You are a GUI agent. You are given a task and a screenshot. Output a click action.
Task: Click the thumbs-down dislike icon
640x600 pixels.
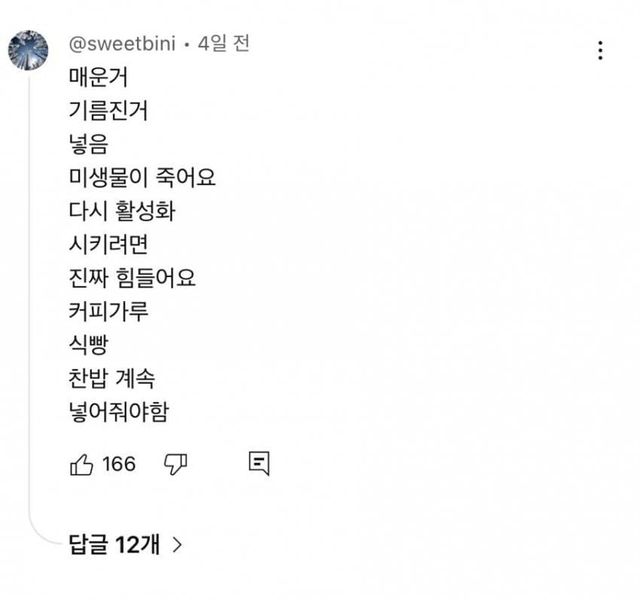coord(175,464)
